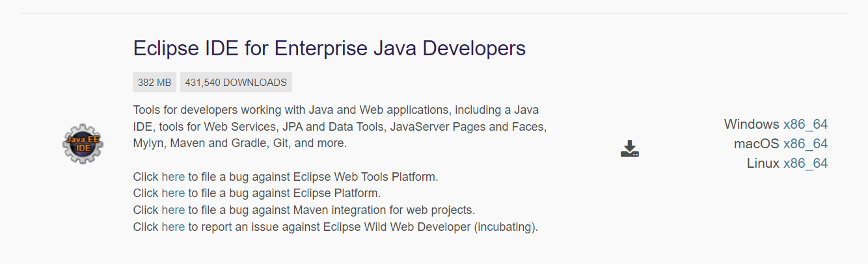
Task: Click 'here' to file Eclipse Platform bug
Action: pyautogui.click(x=173, y=193)
